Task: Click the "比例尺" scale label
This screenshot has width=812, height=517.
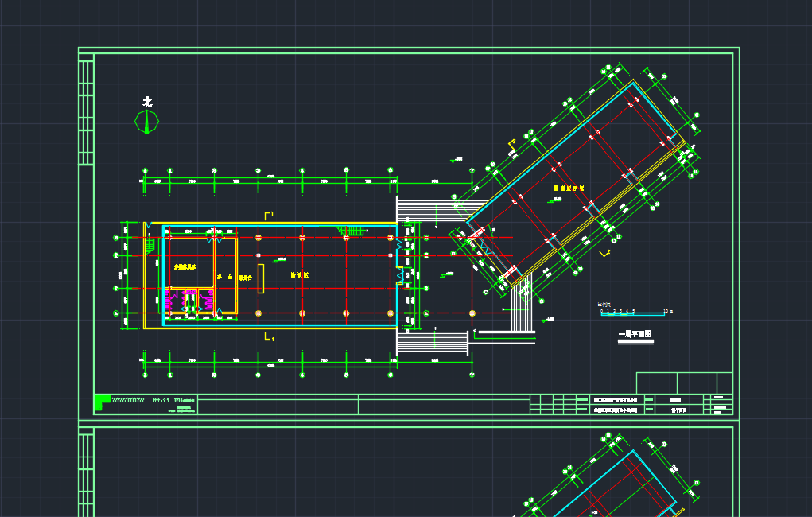Action: point(604,305)
